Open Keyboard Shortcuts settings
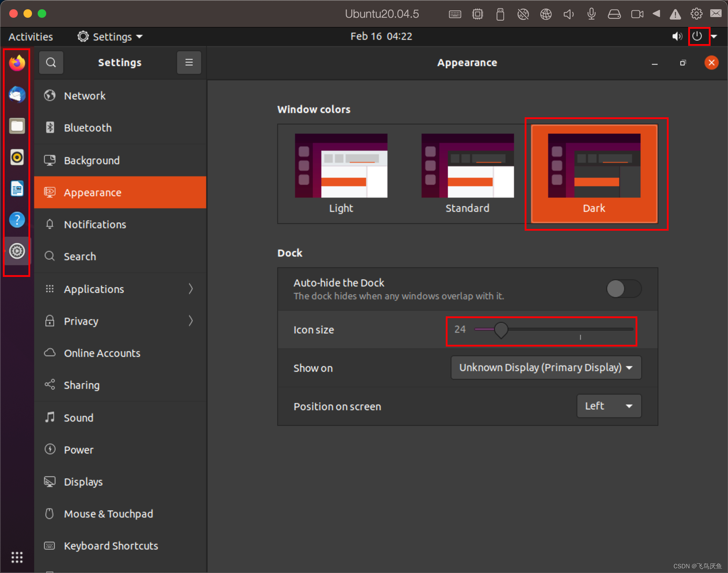Image resolution: width=728 pixels, height=573 pixels. [120, 546]
